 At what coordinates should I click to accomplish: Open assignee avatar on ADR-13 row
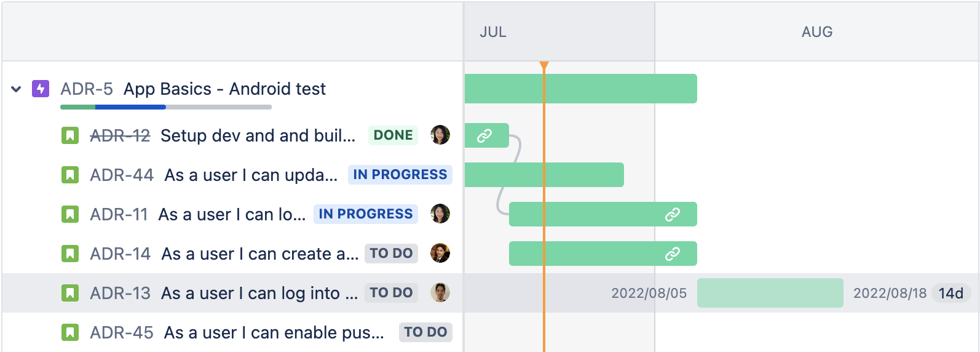tap(440, 292)
